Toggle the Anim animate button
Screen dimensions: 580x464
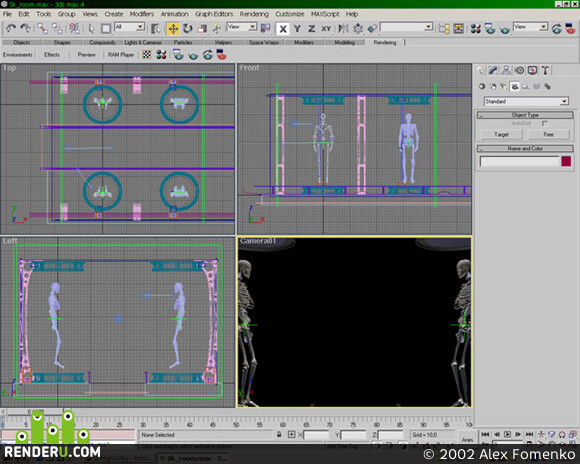pyautogui.click(x=467, y=440)
